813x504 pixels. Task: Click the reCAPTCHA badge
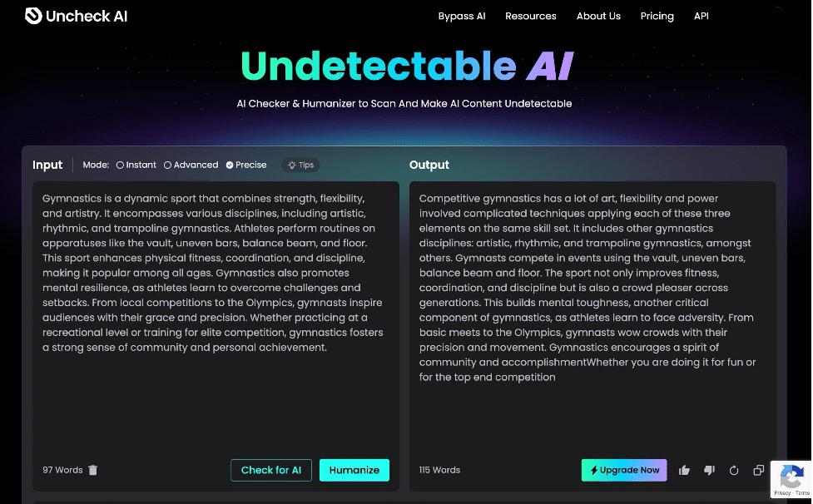pyautogui.click(x=791, y=480)
